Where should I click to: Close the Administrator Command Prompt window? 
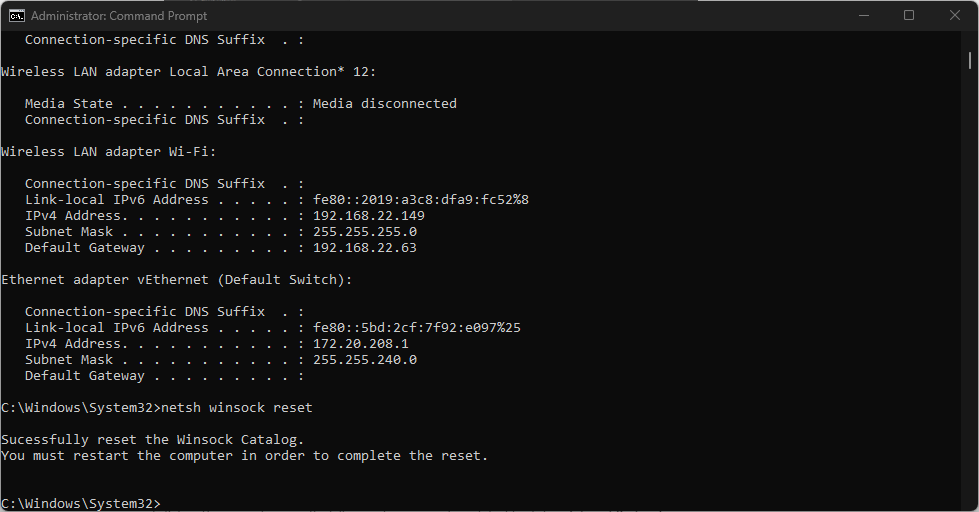tap(955, 15)
